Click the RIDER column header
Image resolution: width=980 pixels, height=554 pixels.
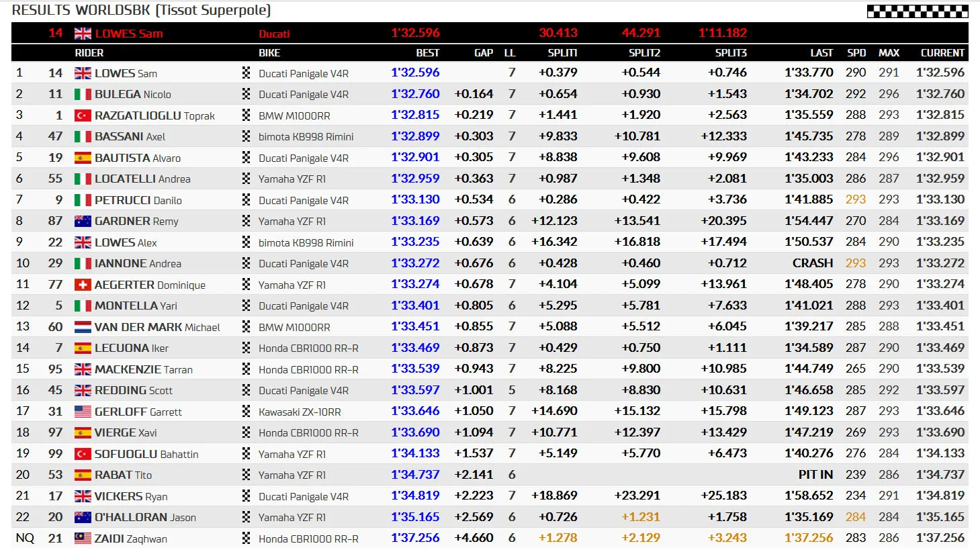point(89,53)
